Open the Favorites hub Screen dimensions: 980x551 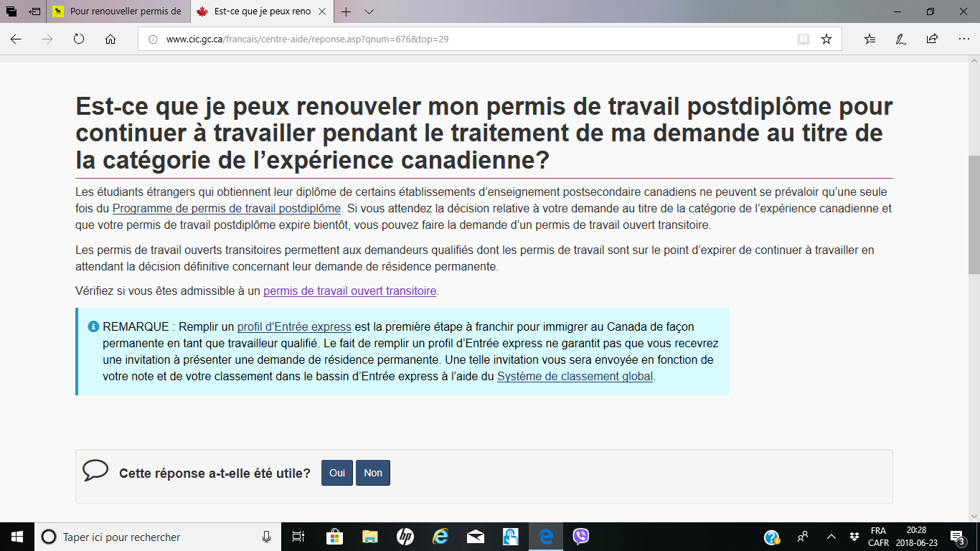[870, 39]
